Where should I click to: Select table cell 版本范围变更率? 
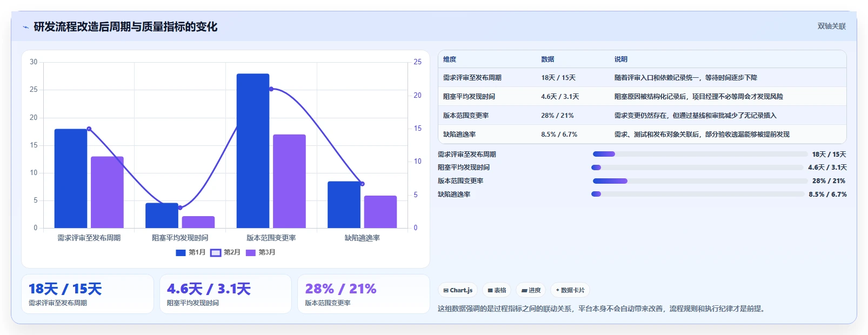point(466,116)
